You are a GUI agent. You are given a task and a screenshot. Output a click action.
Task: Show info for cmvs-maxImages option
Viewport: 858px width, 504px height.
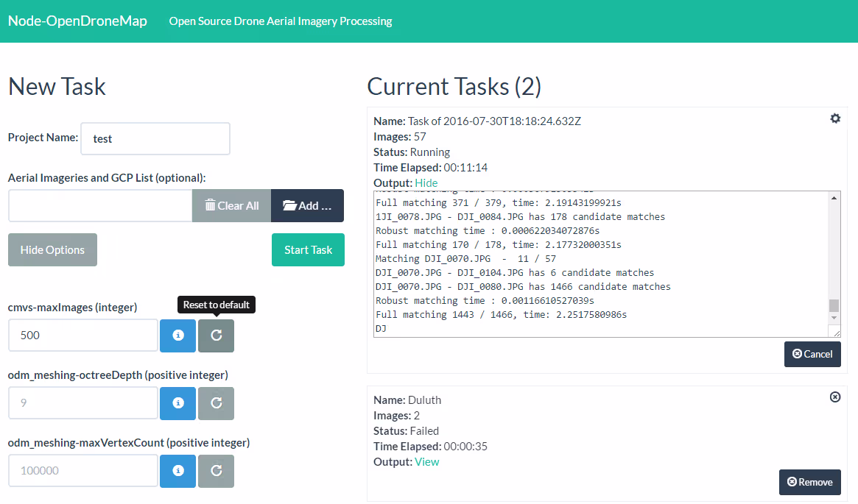(x=177, y=336)
